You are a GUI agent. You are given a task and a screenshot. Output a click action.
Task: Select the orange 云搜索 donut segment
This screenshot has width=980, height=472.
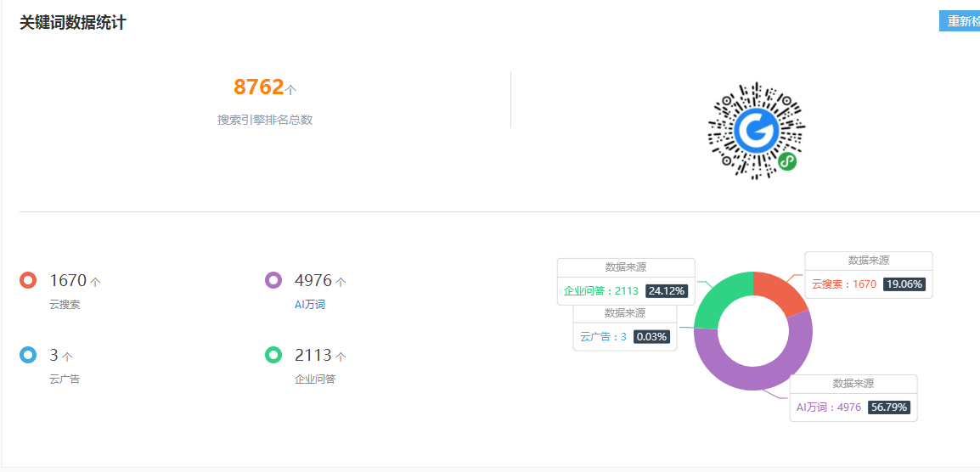pyautogui.click(x=780, y=290)
